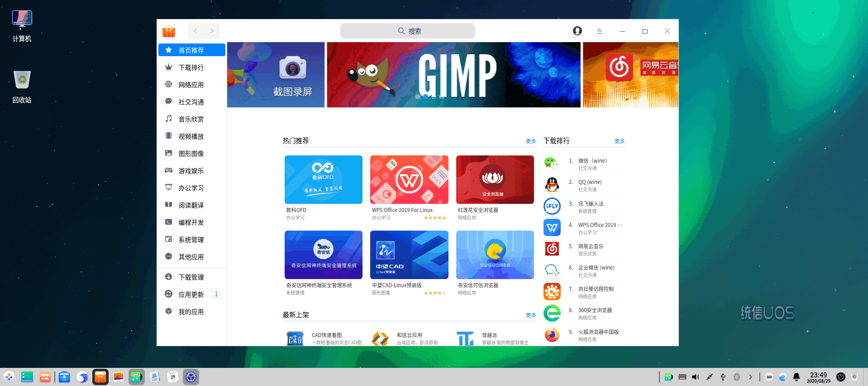Open 中望CAD-Linux预装版 card
This screenshot has width=868, height=386.
pos(409,255)
